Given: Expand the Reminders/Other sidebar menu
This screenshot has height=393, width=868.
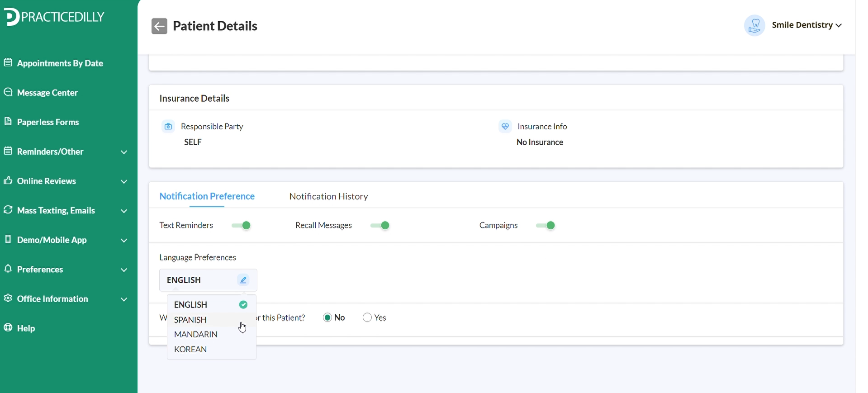Looking at the screenshot, I should pyautogui.click(x=124, y=152).
